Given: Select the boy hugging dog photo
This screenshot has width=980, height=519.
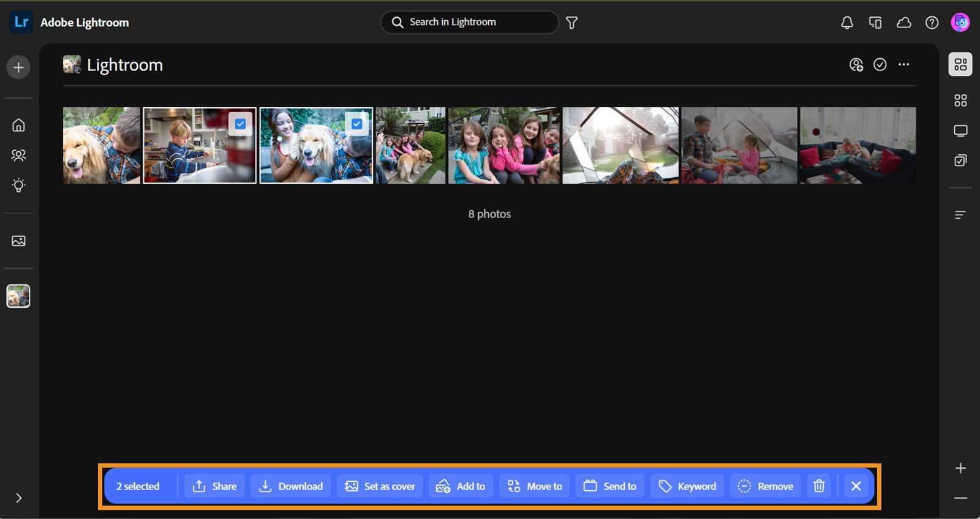Looking at the screenshot, I should pos(102,146).
